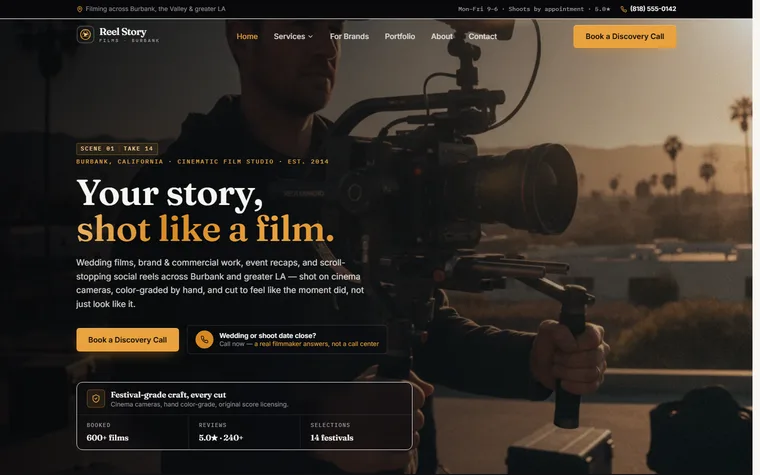Viewport: 760px width, 475px height.
Task: Click 'BURBANK, CALIFORNIA · CINEMATIC FILM STUDIO' tagline
Action: point(175,161)
